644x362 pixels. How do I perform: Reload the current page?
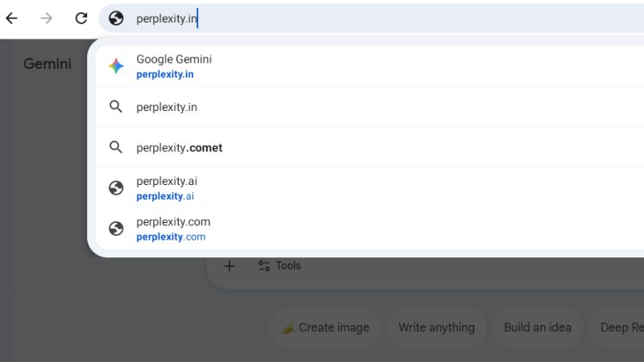pyautogui.click(x=81, y=18)
